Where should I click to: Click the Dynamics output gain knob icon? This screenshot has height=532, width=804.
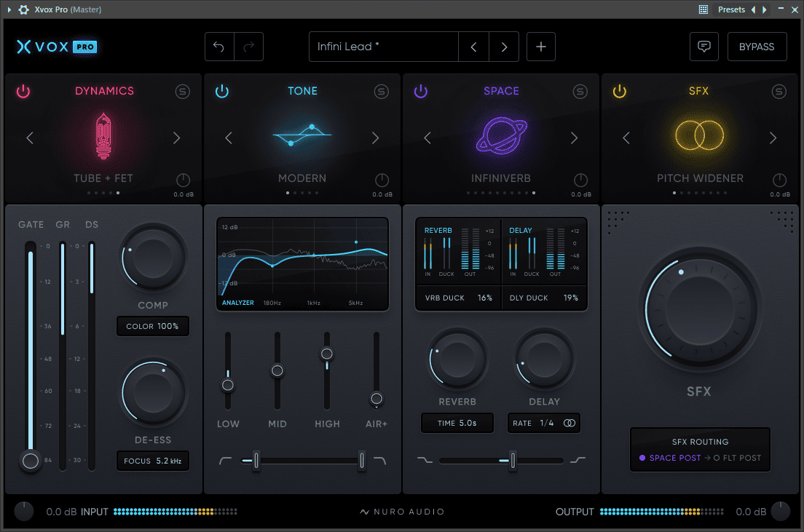pyautogui.click(x=183, y=180)
